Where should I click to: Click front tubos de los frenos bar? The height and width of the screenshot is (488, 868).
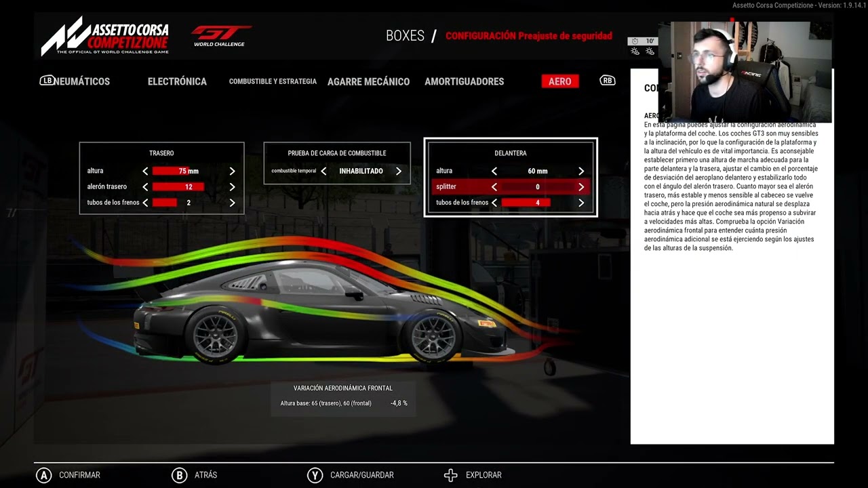click(x=526, y=203)
